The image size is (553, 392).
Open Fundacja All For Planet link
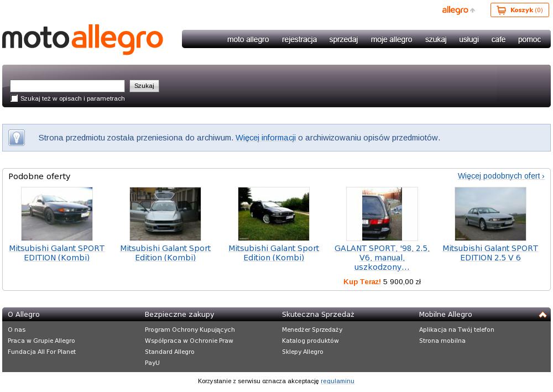(x=41, y=352)
